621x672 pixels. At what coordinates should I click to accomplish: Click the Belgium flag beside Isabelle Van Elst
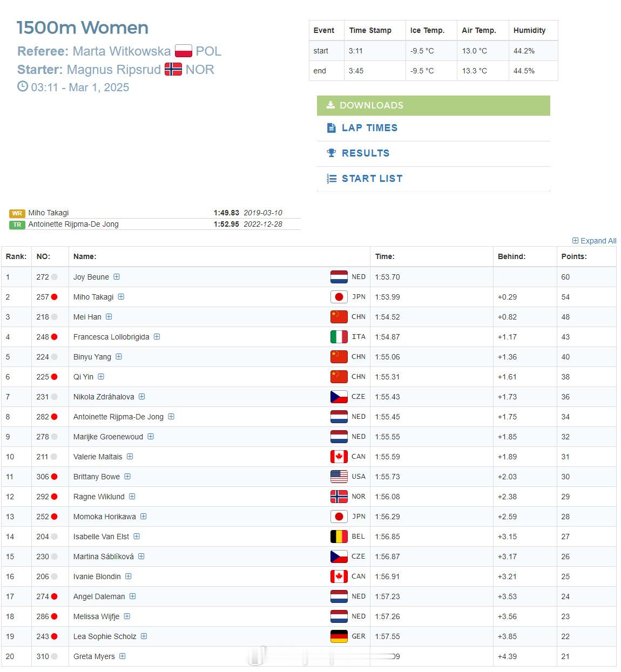coord(339,537)
